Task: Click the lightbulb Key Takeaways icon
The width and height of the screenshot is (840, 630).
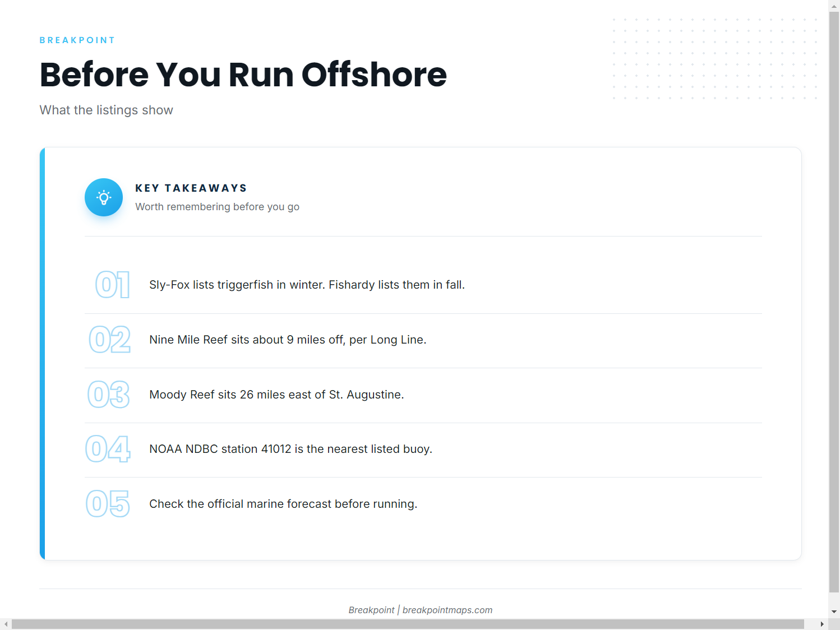Action: click(104, 197)
